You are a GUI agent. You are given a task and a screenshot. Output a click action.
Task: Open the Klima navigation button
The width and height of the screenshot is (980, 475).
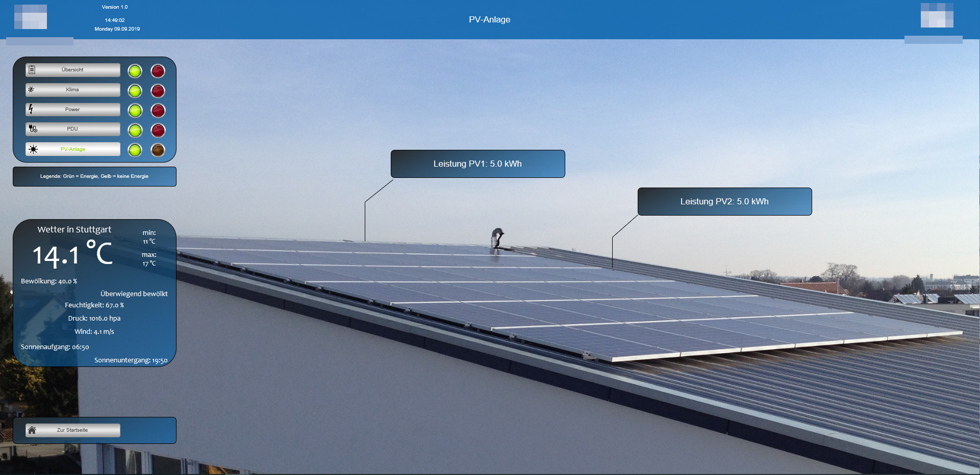(x=73, y=90)
